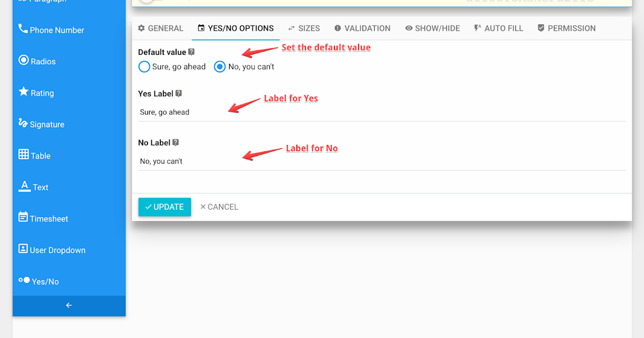Click the User Dropdown field icon
The image size is (644, 338).
point(23,249)
